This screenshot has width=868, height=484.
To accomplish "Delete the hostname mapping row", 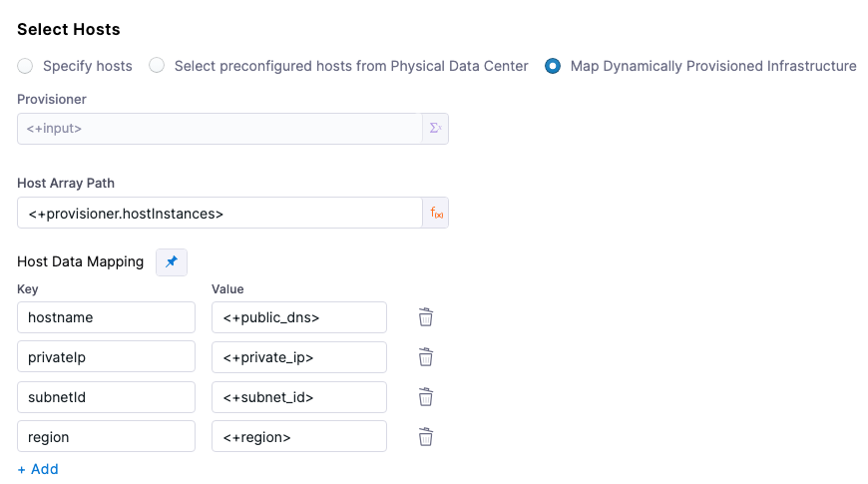I will pyautogui.click(x=425, y=317).
